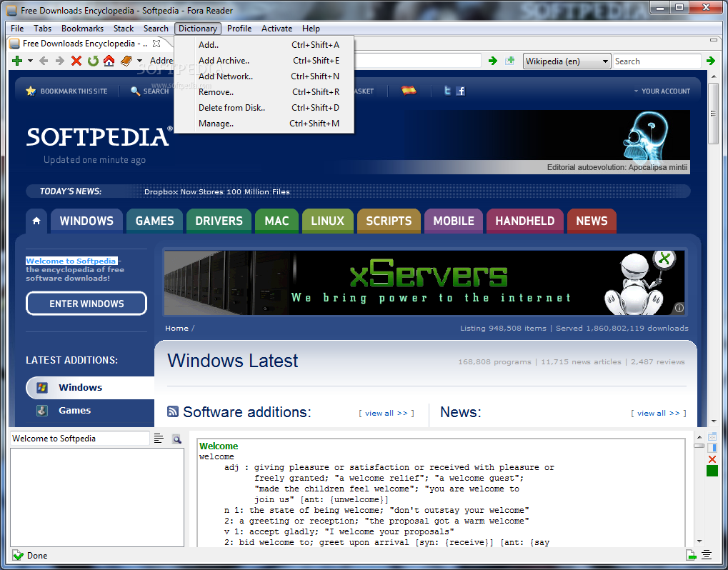
Task: Select 'Add..' in Dictionary menu
Action: 264,45
